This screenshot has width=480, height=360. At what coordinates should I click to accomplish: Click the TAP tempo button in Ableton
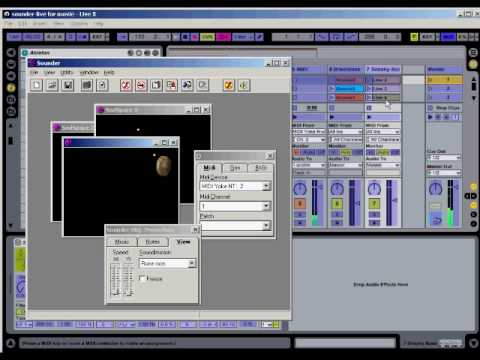point(14,37)
